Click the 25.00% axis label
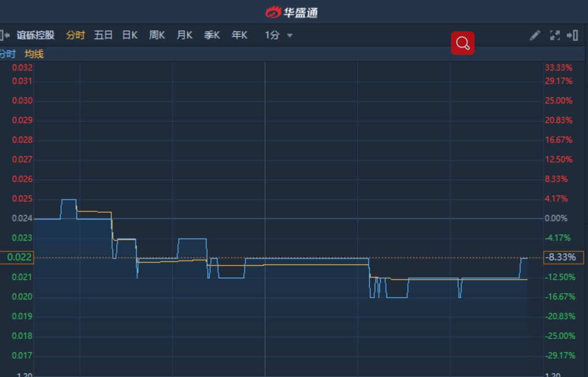Image resolution: width=588 pixels, height=377 pixels. click(x=559, y=101)
